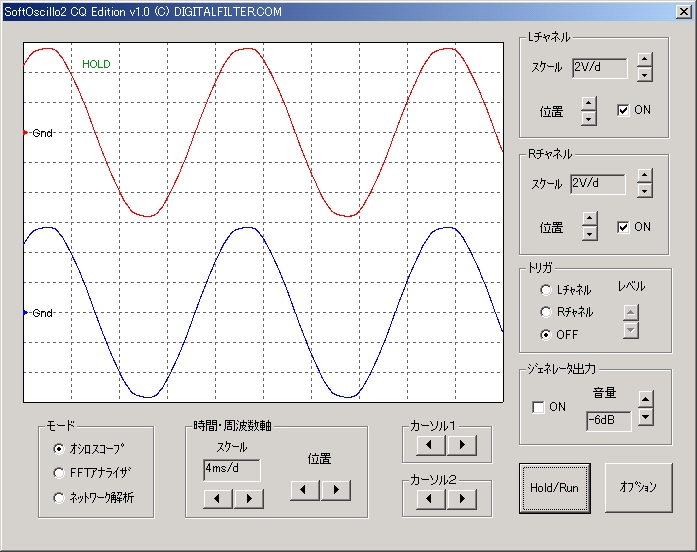This screenshot has height=552, width=697.
Task: Set trigger source to Lチャネル
Action: (546, 290)
